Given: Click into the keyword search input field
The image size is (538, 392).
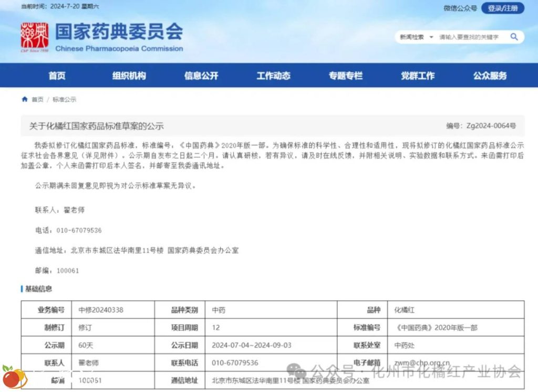Looking at the screenshot, I should [470, 37].
